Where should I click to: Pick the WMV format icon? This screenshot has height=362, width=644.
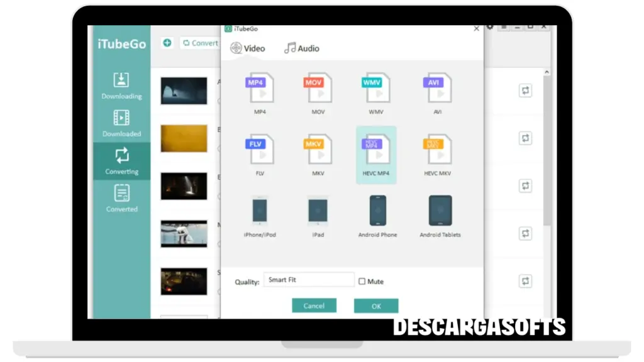click(x=375, y=88)
